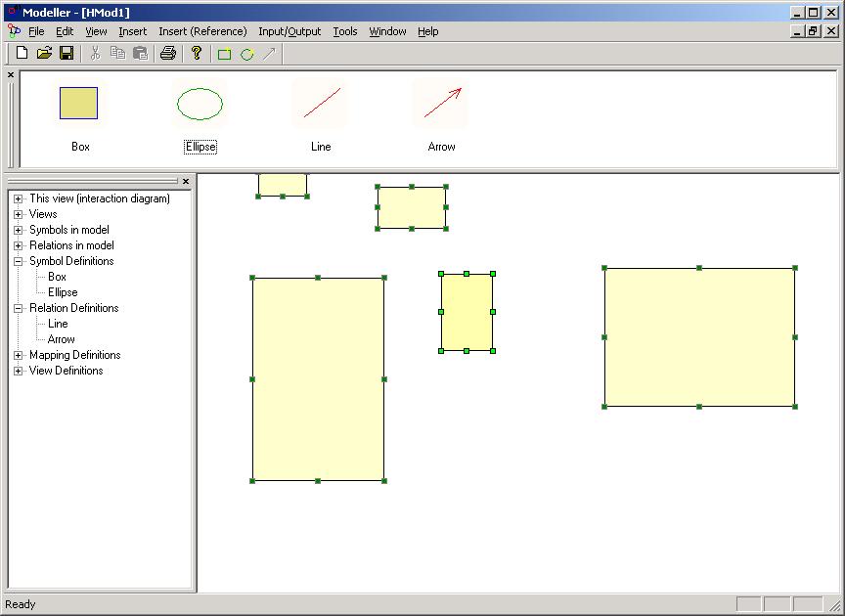Image resolution: width=845 pixels, height=616 pixels.
Task: Expand the Relations in model node
Action: 18,245
